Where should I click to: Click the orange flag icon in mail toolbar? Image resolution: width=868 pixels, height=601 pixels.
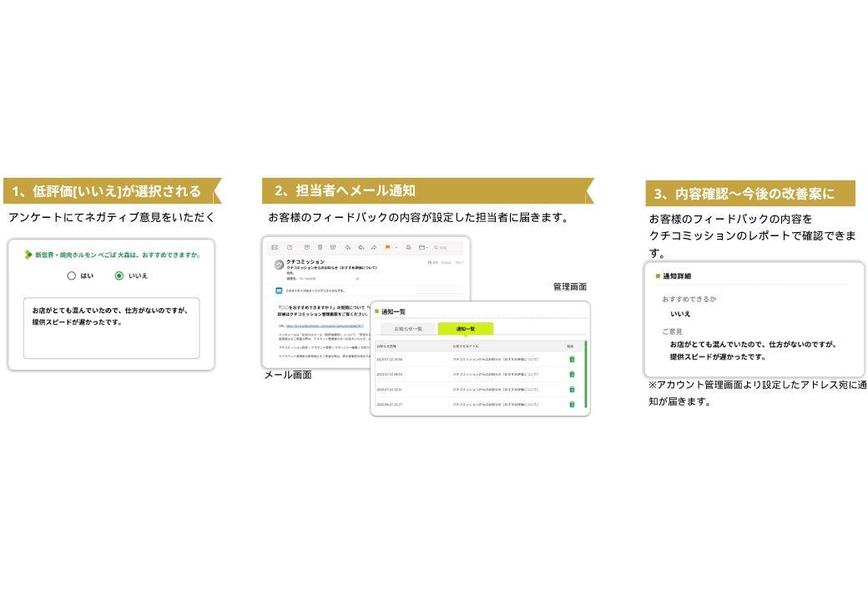tap(387, 247)
